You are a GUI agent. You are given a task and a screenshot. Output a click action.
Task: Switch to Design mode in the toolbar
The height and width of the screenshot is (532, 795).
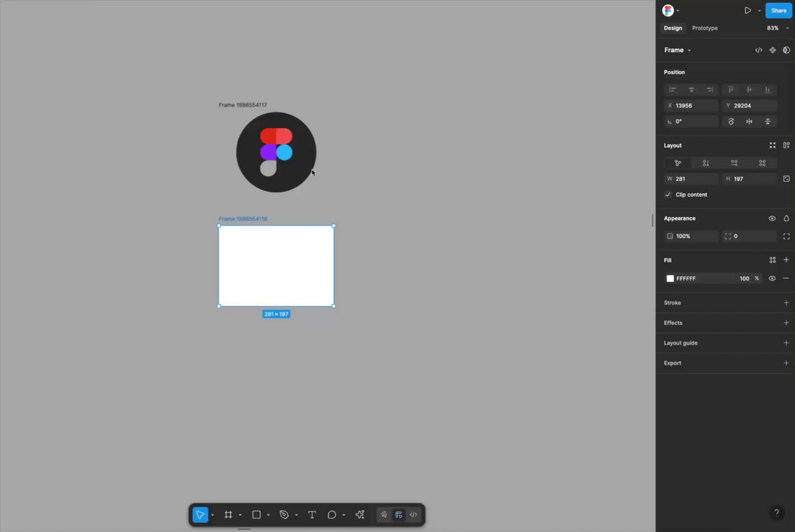point(399,515)
